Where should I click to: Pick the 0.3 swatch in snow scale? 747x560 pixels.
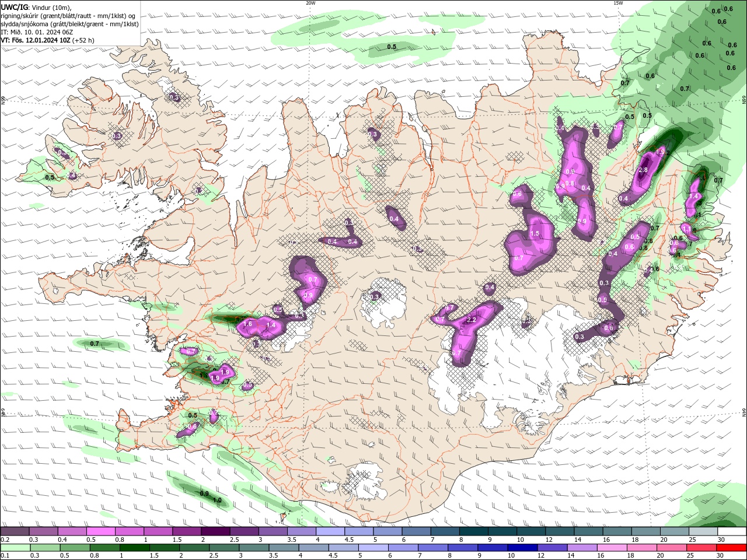pos(43,531)
